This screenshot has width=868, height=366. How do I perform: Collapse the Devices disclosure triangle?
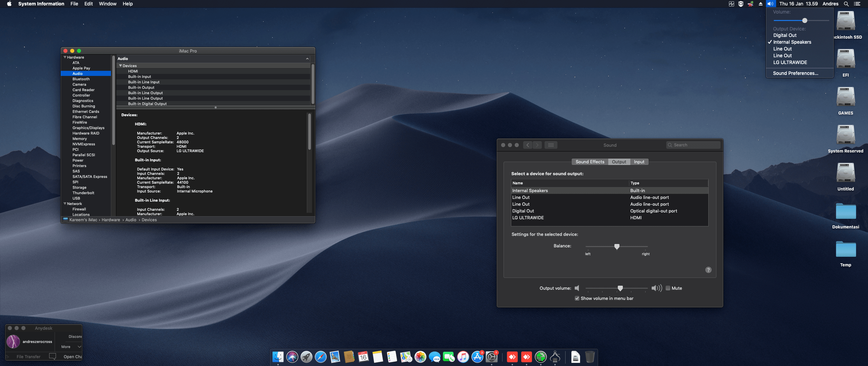(x=120, y=66)
